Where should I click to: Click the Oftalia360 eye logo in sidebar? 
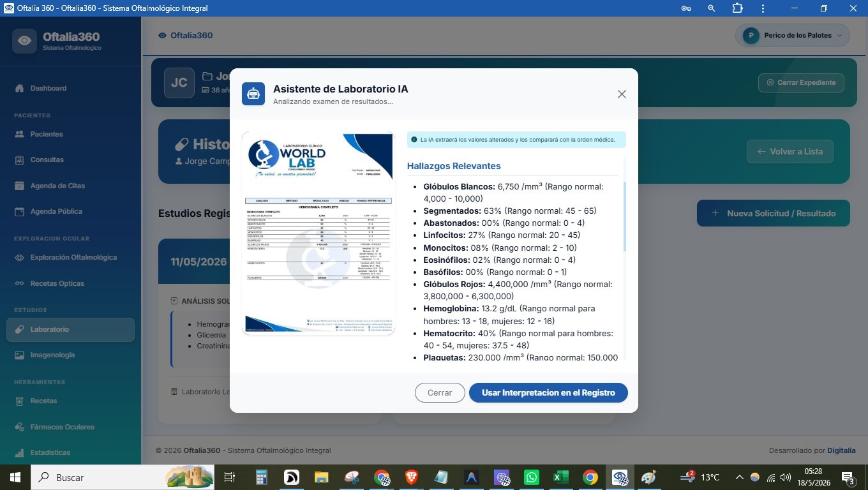(x=24, y=41)
